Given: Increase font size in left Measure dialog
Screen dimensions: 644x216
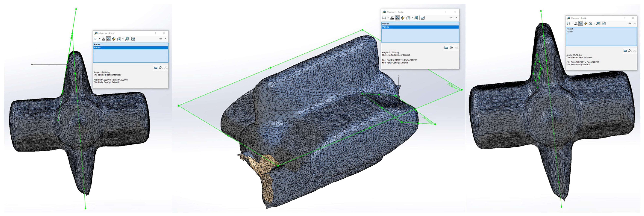Looking at the screenshot, I should [160, 68].
